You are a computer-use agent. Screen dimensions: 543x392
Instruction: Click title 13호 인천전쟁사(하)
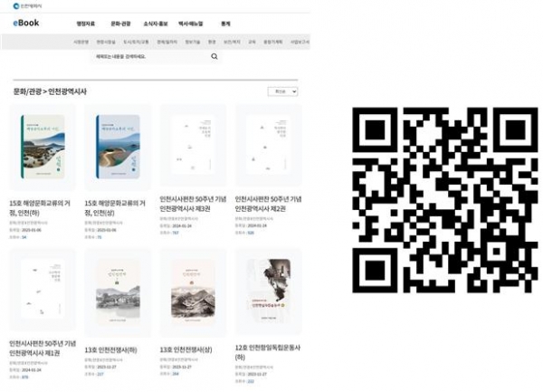[110, 350]
